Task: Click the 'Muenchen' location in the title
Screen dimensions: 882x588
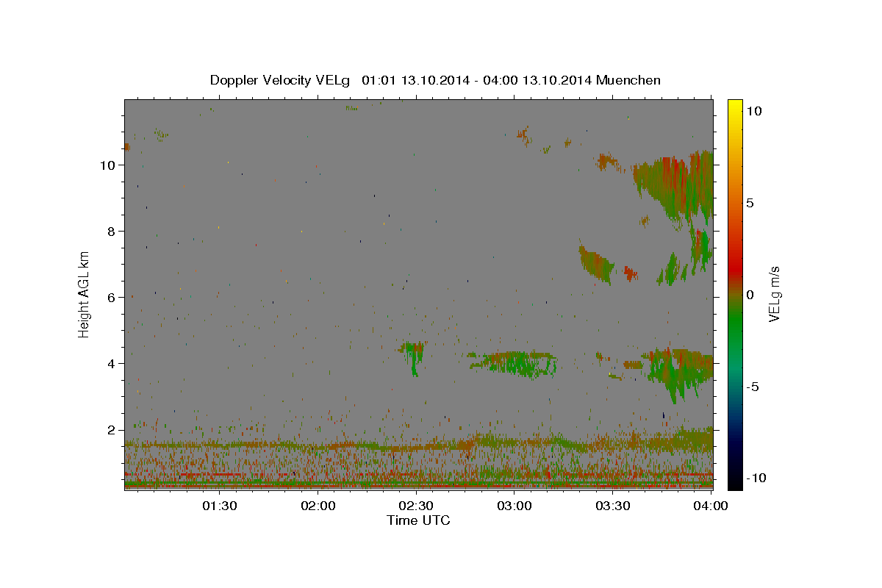Action: tap(628, 80)
